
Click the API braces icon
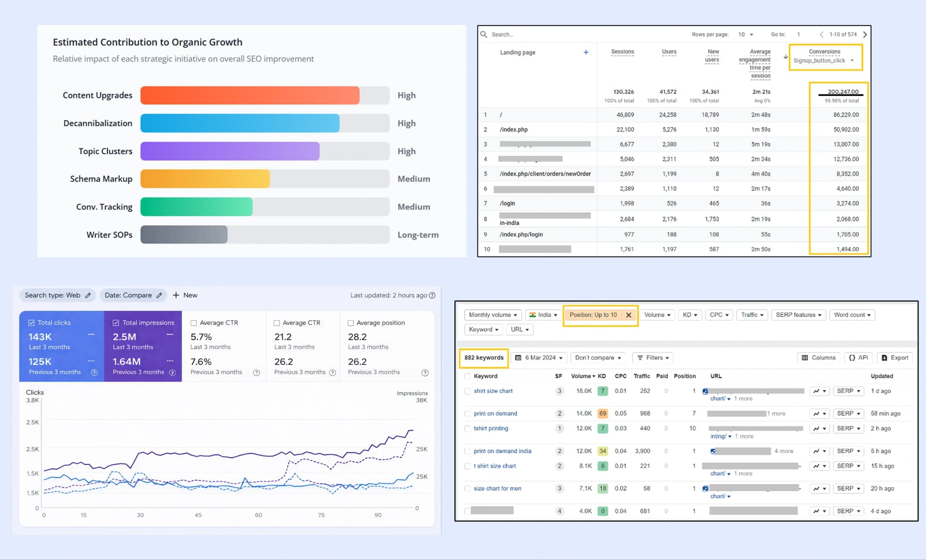[x=852, y=358]
